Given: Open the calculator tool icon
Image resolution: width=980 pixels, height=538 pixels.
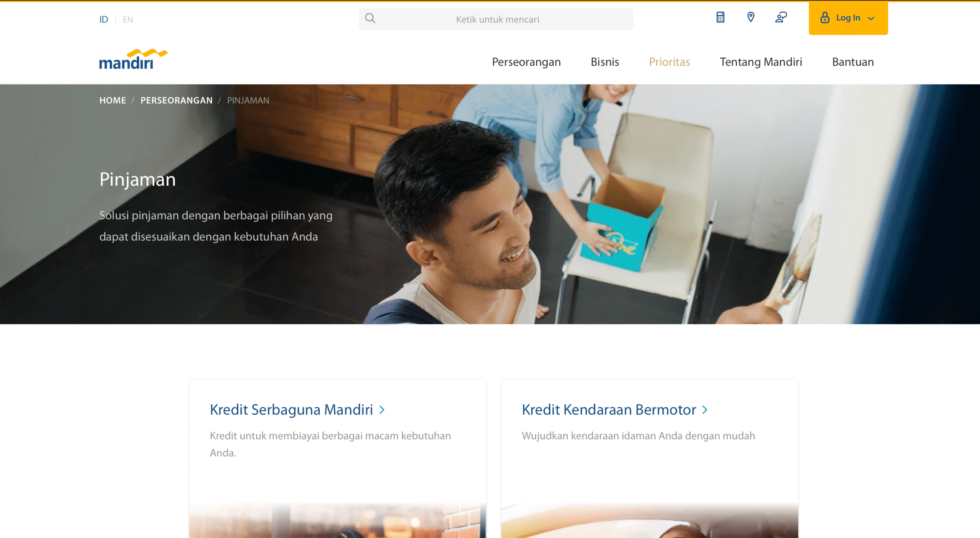Looking at the screenshot, I should point(720,17).
